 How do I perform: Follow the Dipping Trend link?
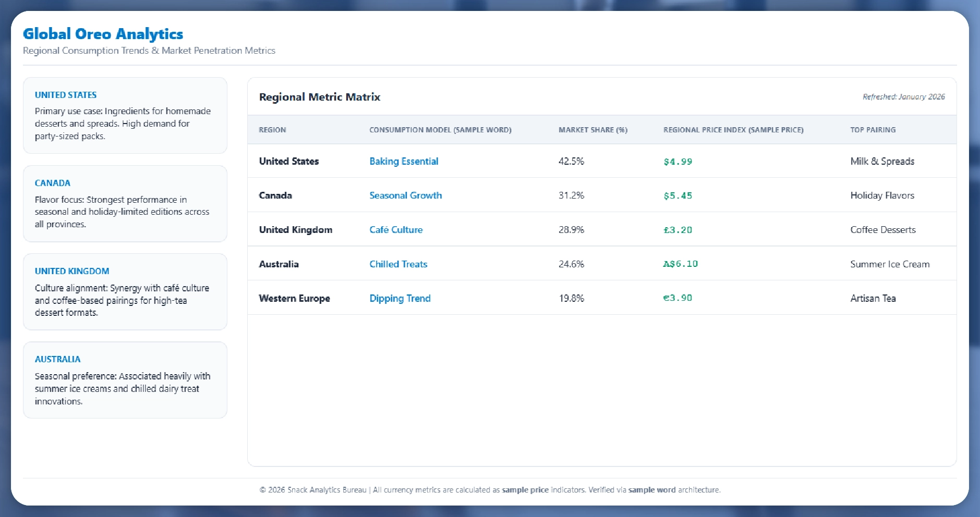pos(400,299)
